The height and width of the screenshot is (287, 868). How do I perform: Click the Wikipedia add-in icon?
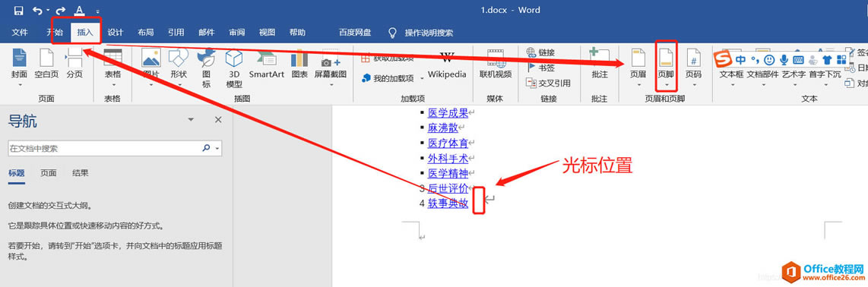447,58
